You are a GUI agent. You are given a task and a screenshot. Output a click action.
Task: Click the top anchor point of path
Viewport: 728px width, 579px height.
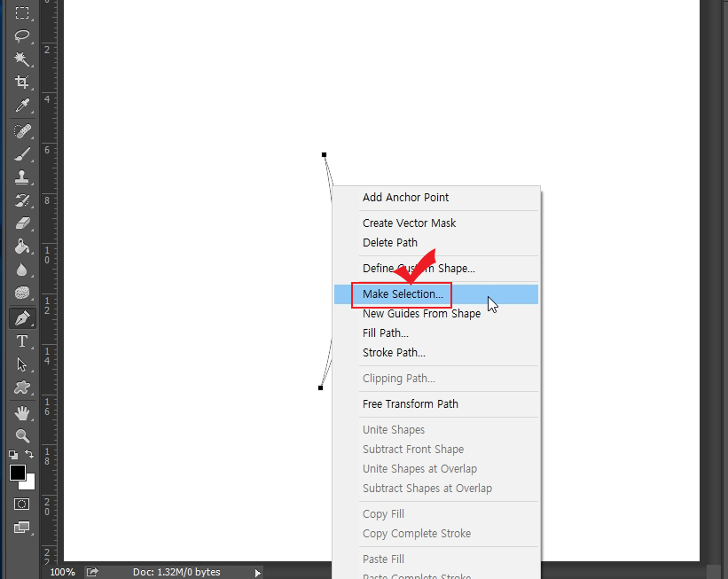point(324,154)
